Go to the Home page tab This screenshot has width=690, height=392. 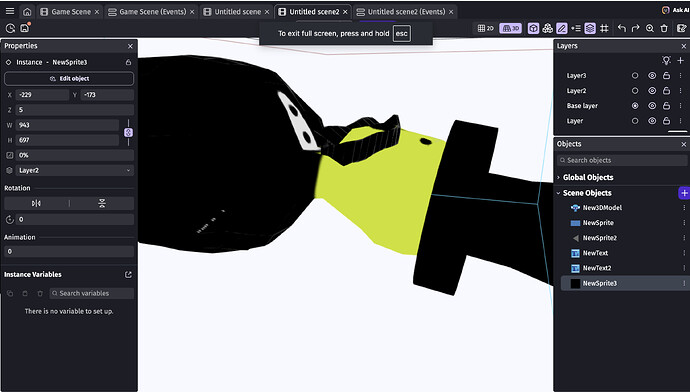click(27, 11)
